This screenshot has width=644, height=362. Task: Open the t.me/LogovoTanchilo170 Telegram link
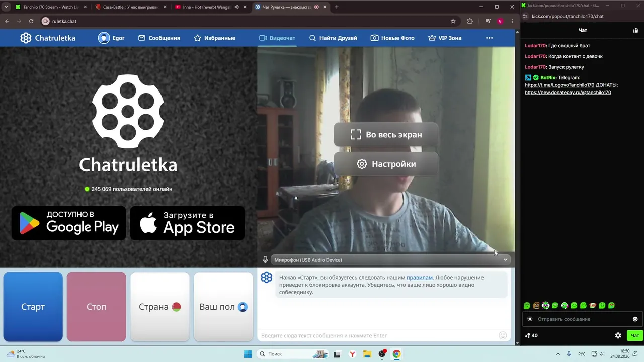coord(559,85)
